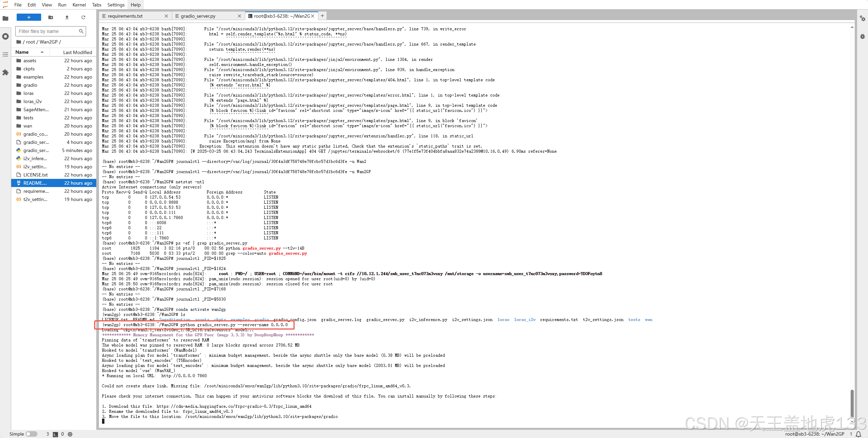
Task: Sort files by Last Modified column
Action: (78, 52)
